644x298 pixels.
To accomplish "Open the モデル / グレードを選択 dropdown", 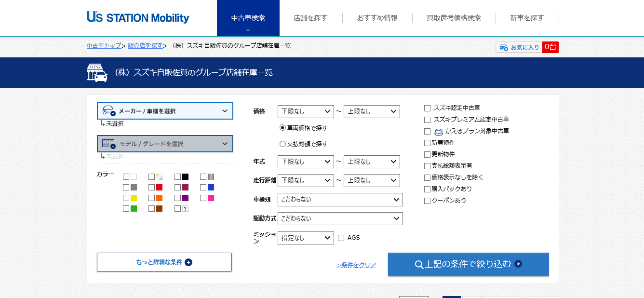I will pos(165,144).
